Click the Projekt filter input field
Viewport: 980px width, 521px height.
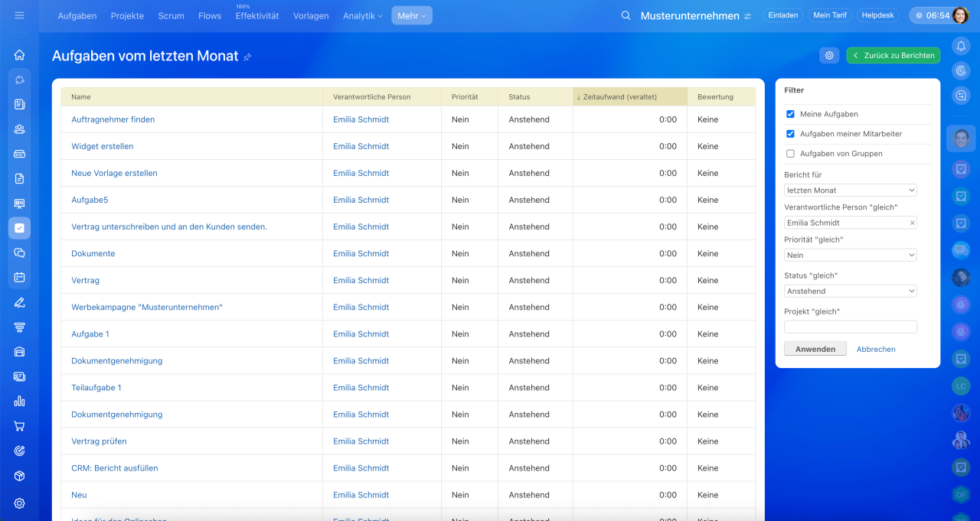(850, 327)
